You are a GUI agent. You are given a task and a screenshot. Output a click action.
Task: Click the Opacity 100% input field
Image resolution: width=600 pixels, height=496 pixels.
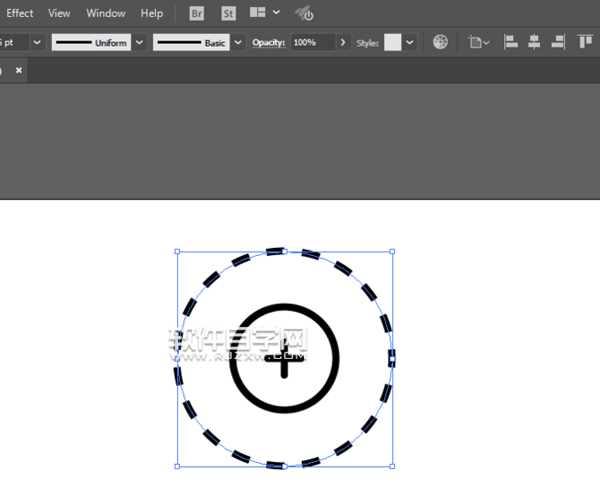[x=312, y=43]
